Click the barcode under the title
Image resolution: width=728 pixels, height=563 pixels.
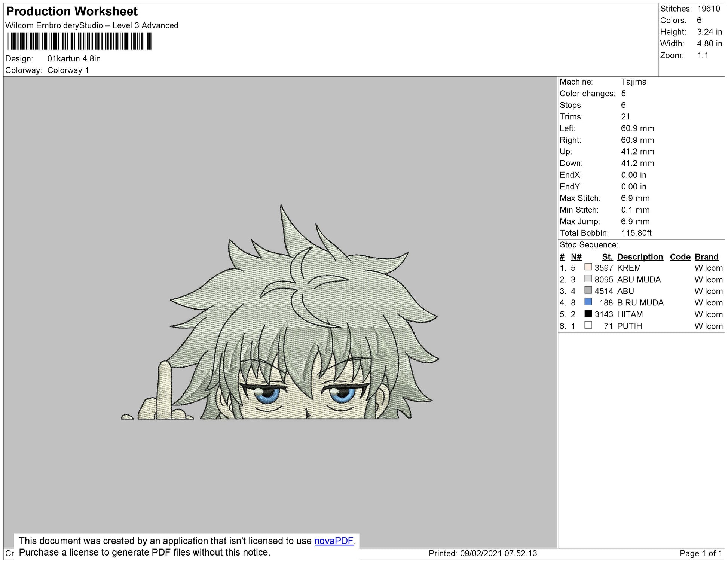[x=80, y=41]
